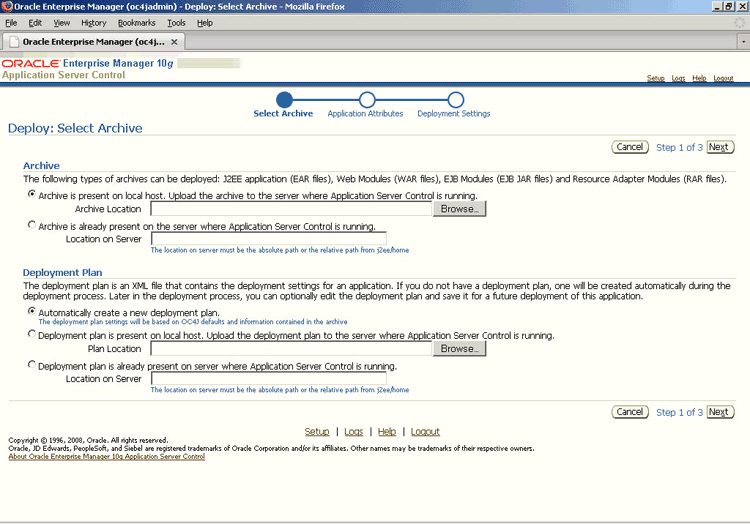Click the Logout link in header

tap(723, 78)
